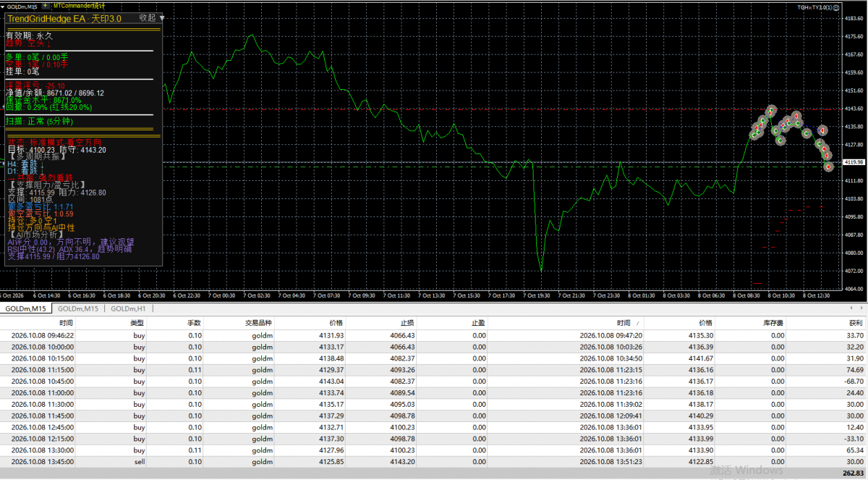Click the current price label 4119.98
868x480 pixels.
tap(855, 162)
